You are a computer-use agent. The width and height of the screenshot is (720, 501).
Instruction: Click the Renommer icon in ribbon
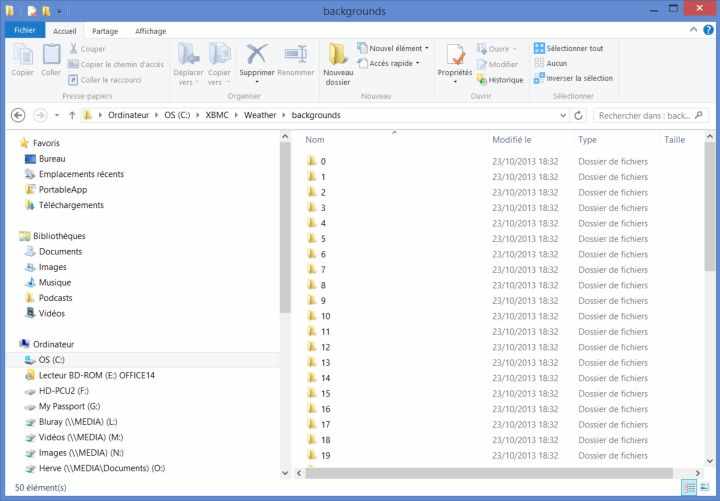(x=295, y=55)
